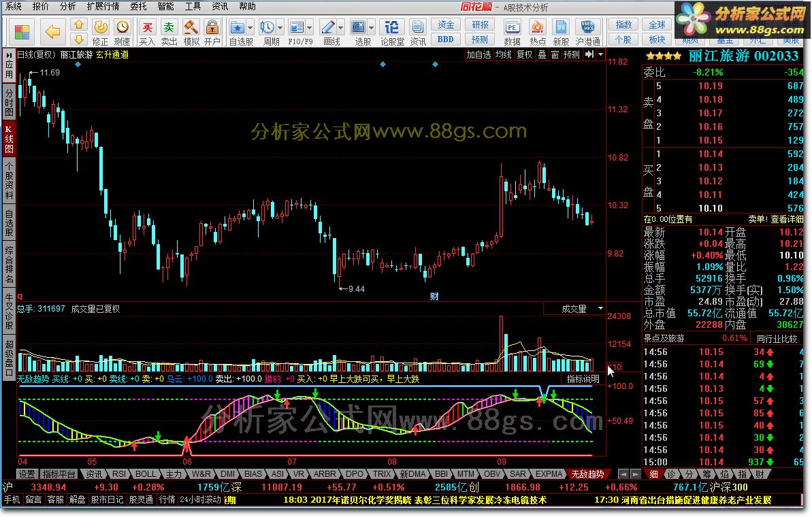Click the 查看详细 view details link

(787, 220)
